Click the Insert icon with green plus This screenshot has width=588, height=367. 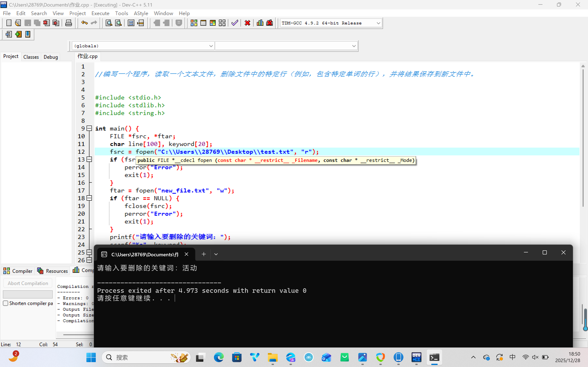(x=18, y=34)
